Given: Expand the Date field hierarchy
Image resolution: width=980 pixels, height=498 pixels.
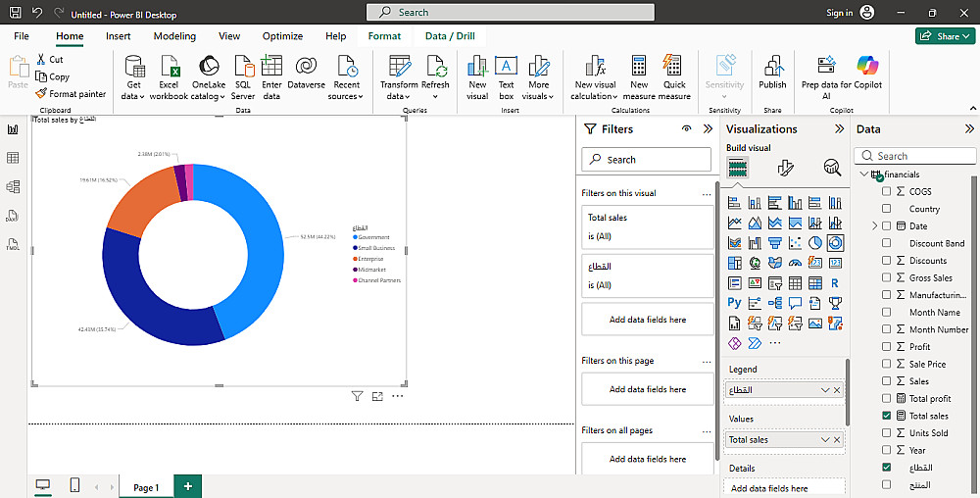Looking at the screenshot, I should pos(874,226).
